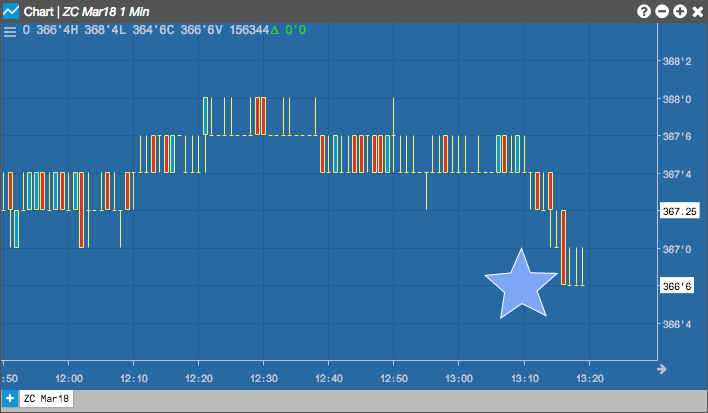This screenshot has width=708, height=413.
Task: Click the open value 366'4 in header
Action: point(52,30)
